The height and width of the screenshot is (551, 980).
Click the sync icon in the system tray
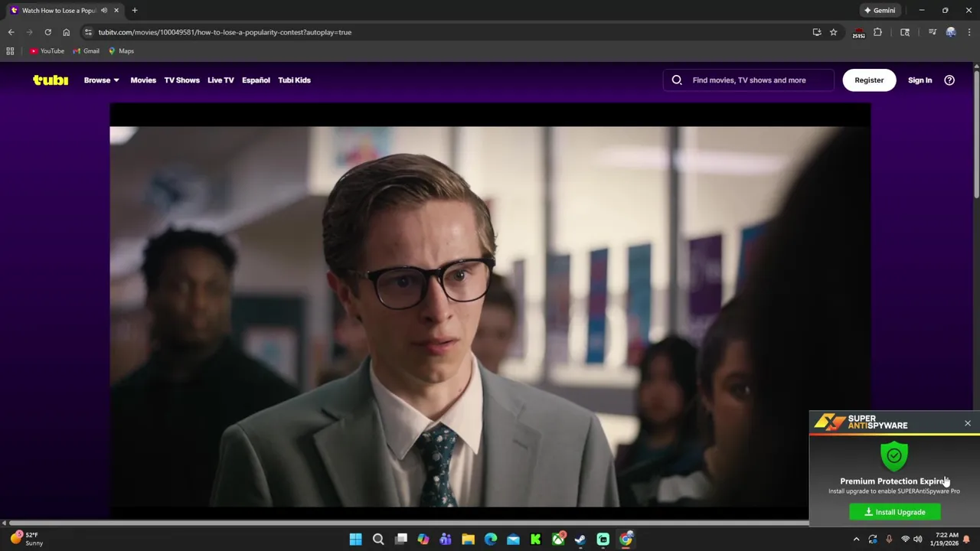(873, 540)
